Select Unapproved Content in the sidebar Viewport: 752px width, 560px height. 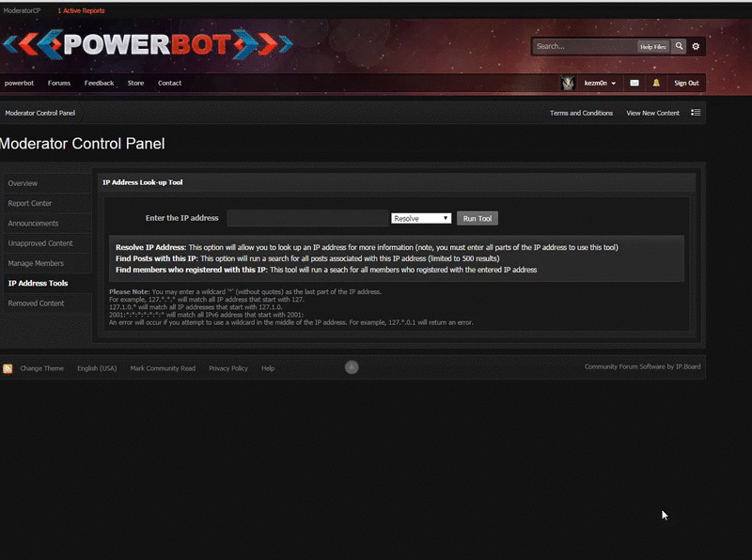47,243
